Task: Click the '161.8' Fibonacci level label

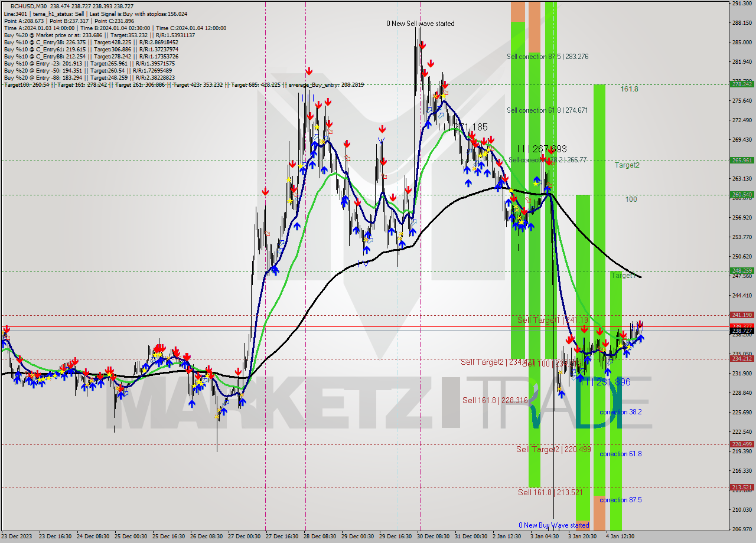Action: (x=629, y=89)
